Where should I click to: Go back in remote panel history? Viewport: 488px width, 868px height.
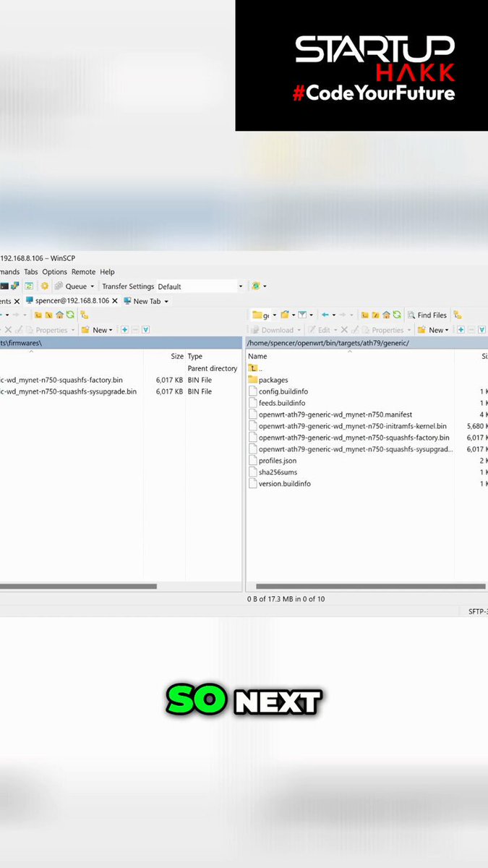click(x=325, y=315)
